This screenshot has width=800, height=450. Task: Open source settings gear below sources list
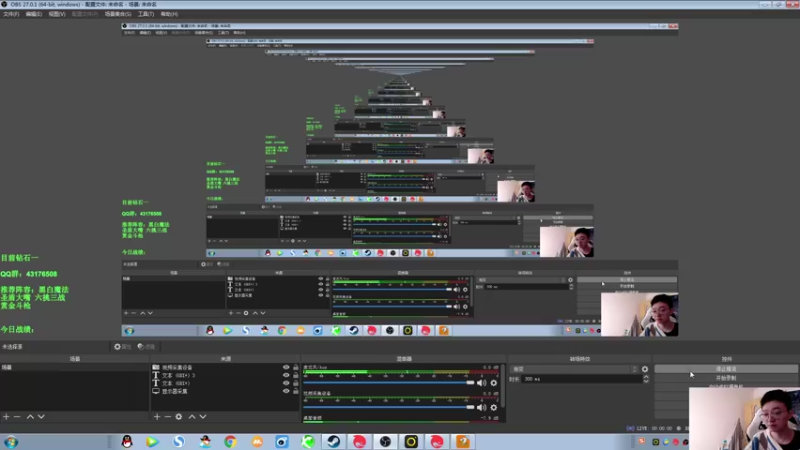point(179,416)
